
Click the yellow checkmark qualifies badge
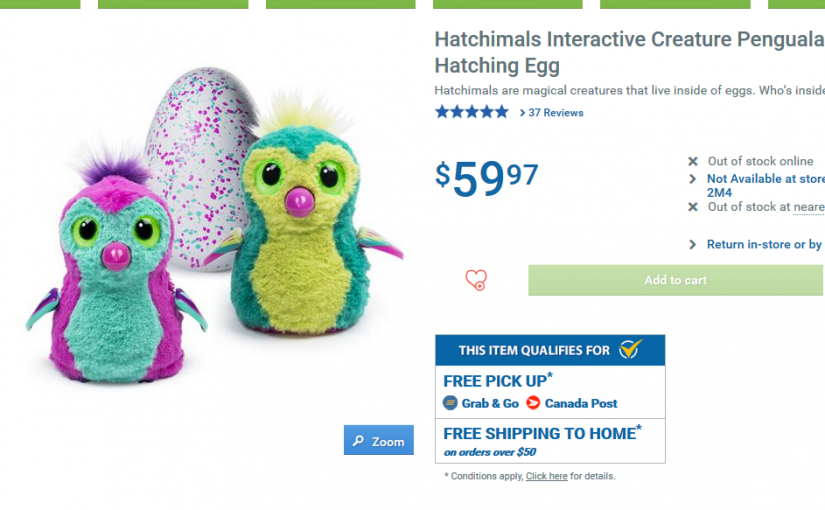click(629, 350)
